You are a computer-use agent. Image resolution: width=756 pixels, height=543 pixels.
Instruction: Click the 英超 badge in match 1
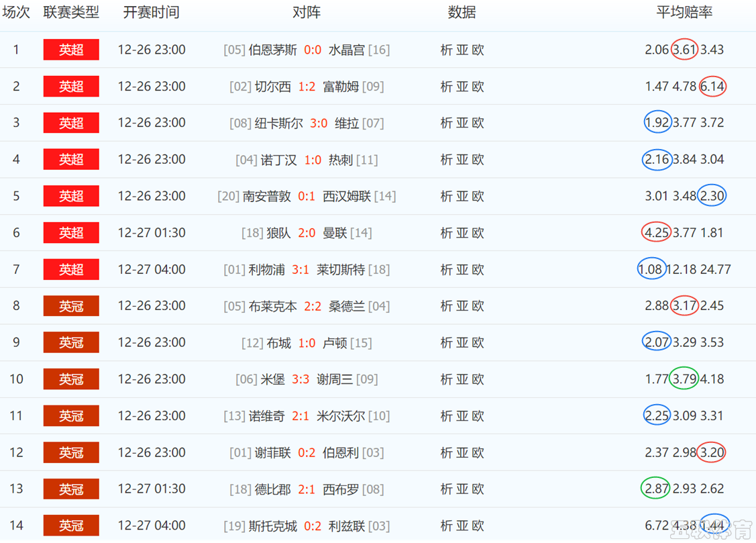tap(71, 50)
